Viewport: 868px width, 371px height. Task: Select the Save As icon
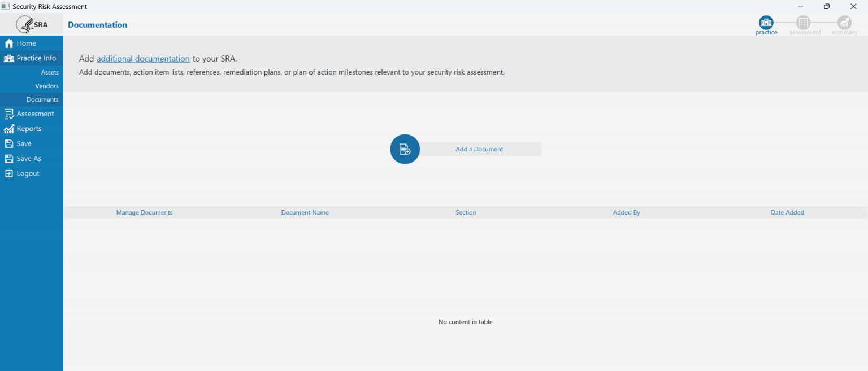point(8,158)
